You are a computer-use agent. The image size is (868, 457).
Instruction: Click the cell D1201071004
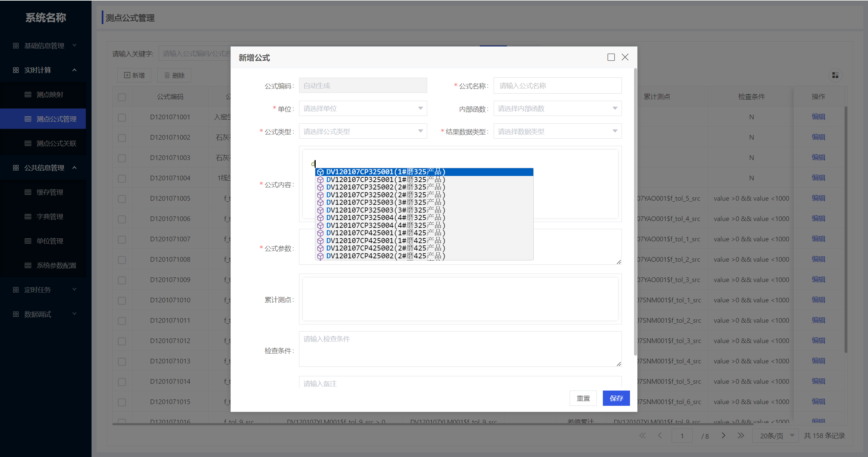(170, 178)
